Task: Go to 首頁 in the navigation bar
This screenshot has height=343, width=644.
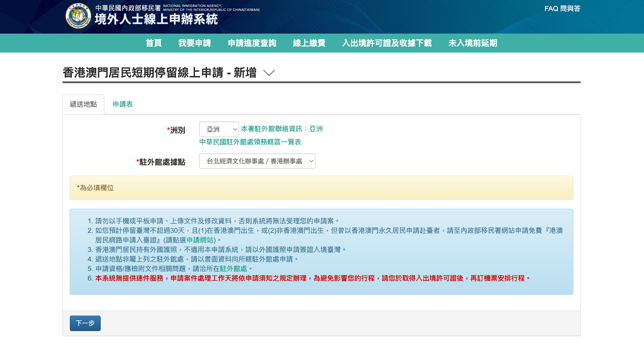Action: [x=153, y=43]
